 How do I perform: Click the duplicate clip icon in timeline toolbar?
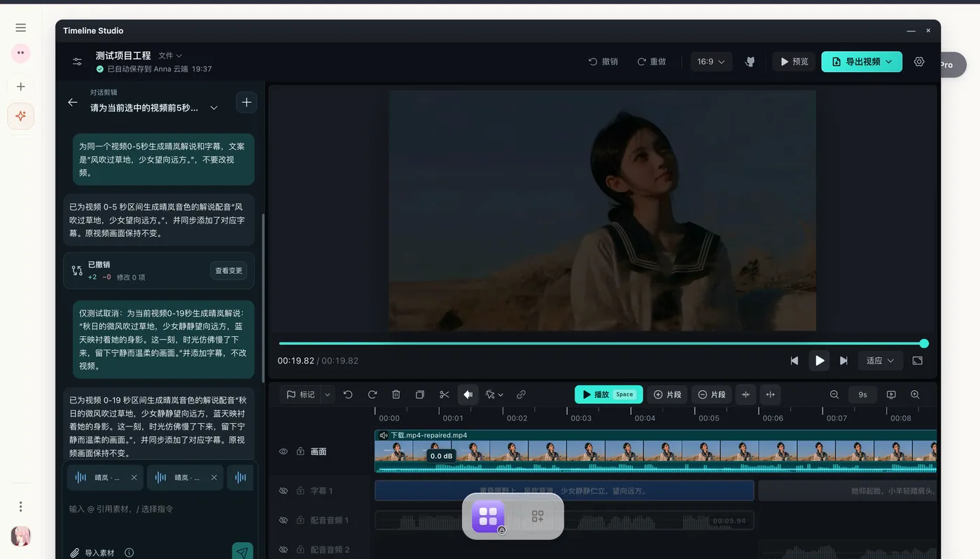coord(420,394)
